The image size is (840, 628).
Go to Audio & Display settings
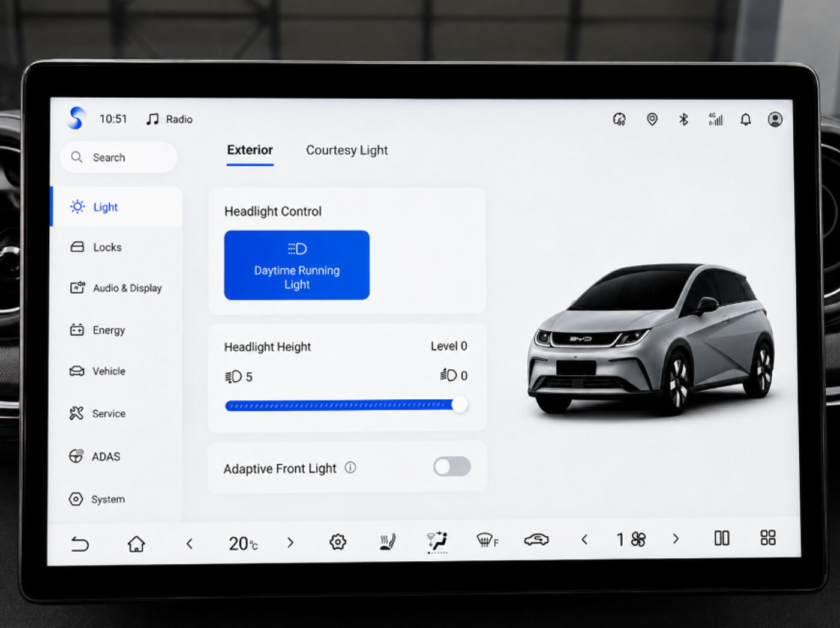coord(117,288)
